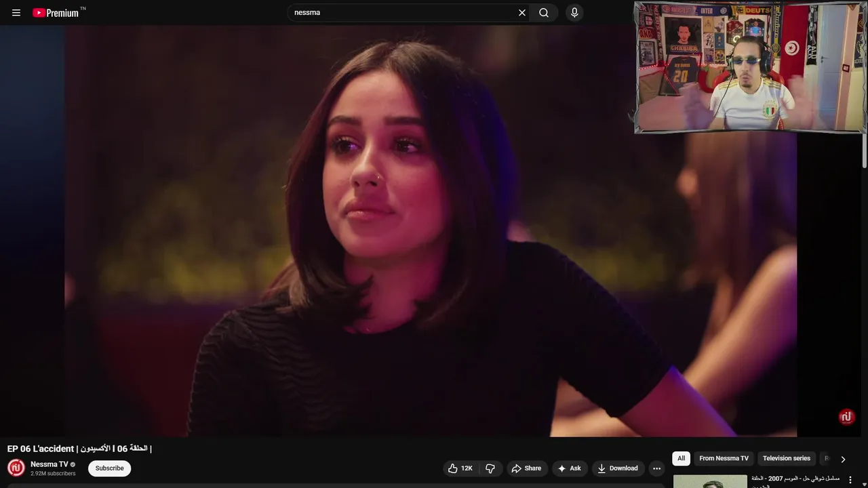The height and width of the screenshot is (488, 868).
Task: Show more filter chips with right arrow
Action: [843, 459]
